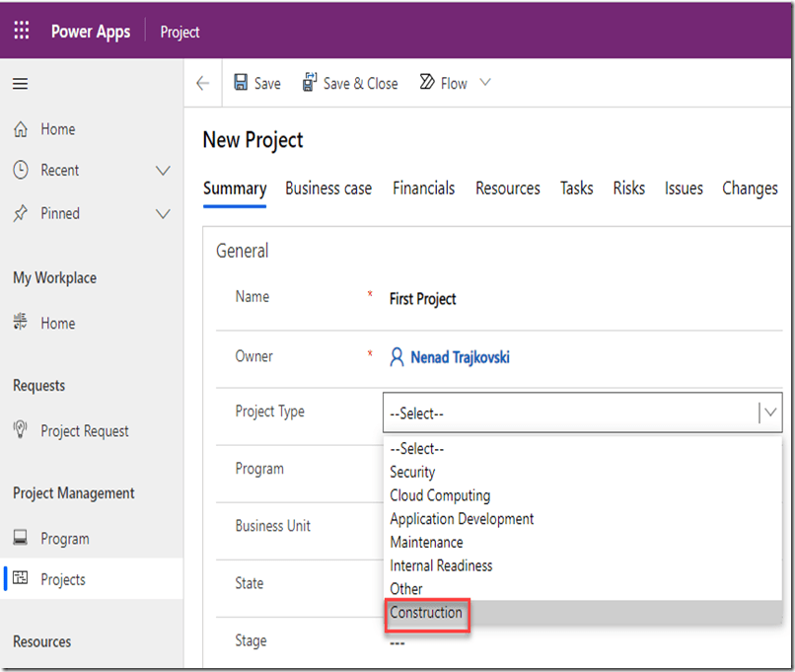Click the Project Request lightbulb icon
Viewport: 795px width, 672px height.
pyautogui.click(x=21, y=430)
